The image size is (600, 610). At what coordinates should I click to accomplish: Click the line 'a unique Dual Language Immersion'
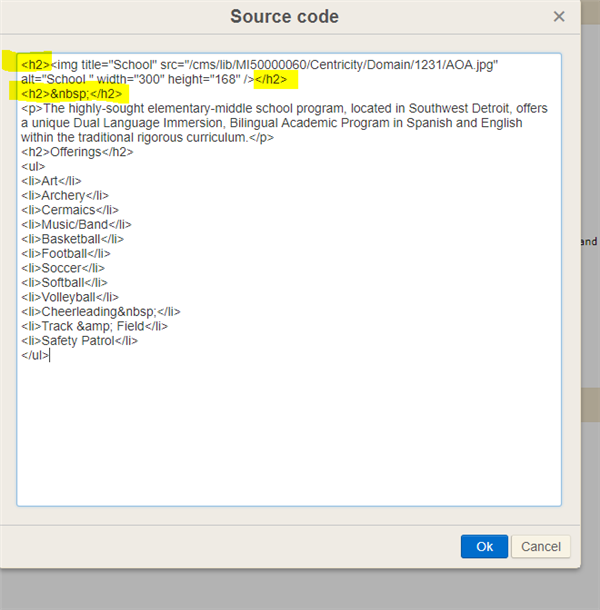(x=272, y=123)
